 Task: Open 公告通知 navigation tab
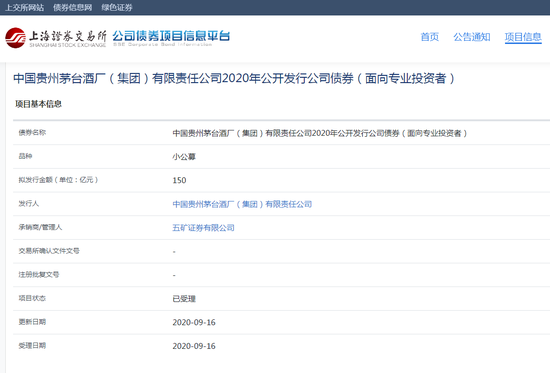coord(472,37)
